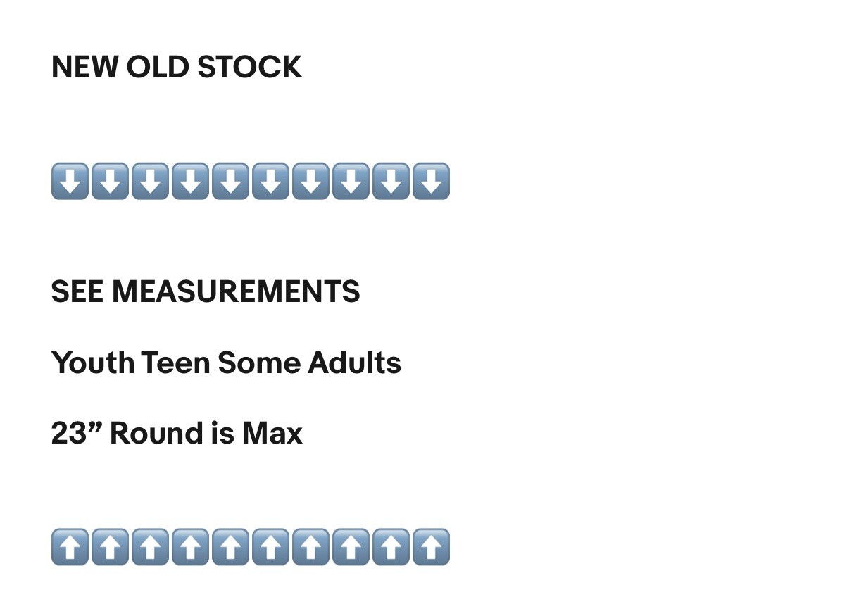Viewport: 866px width, 616px height.
Task: Click the SEE MEASUREMENTS text
Action: pyautogui.click(x=206, y=291)
